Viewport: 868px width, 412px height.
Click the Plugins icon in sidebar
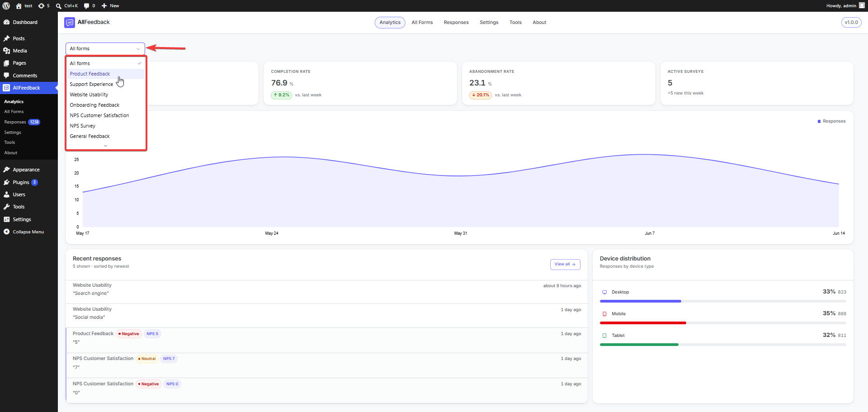click(6, 182)
